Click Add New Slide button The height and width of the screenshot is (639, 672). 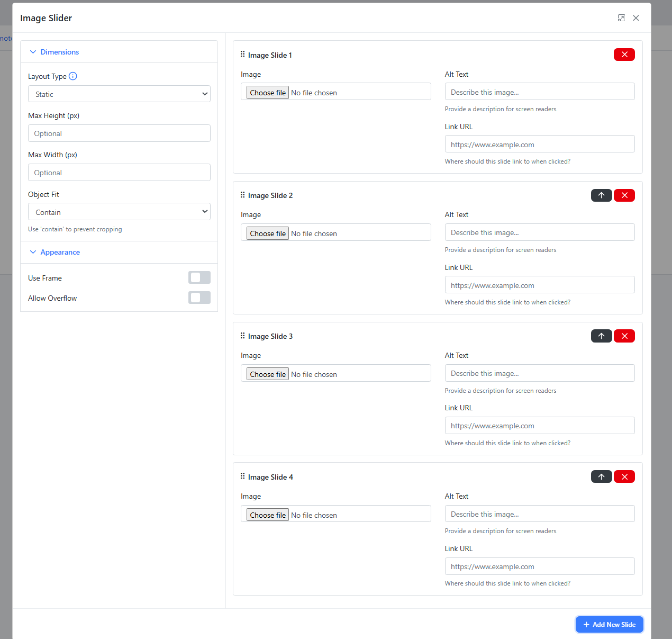(609, 625)
